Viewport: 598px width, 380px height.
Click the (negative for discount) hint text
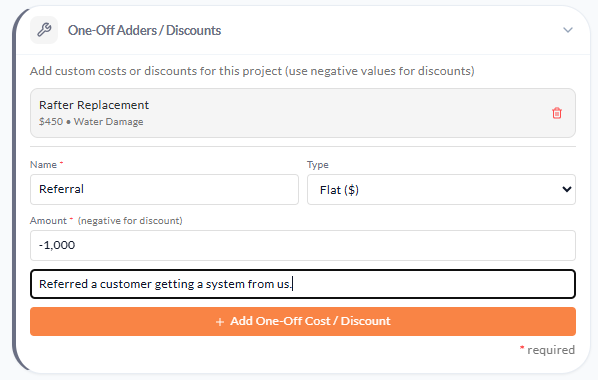click(x=130, y=221)
